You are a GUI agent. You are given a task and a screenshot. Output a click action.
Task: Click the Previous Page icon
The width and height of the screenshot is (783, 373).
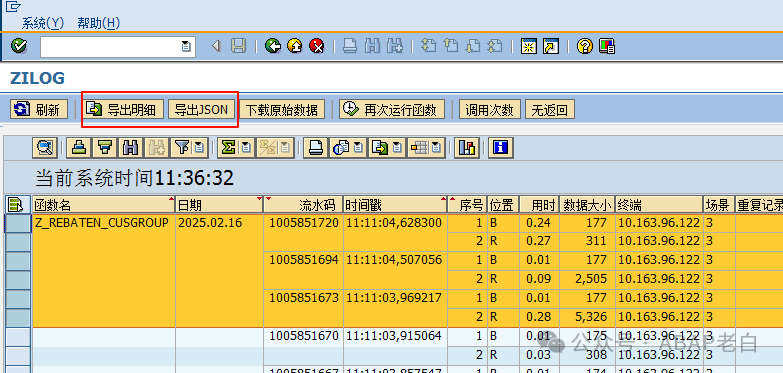(450, 46)
